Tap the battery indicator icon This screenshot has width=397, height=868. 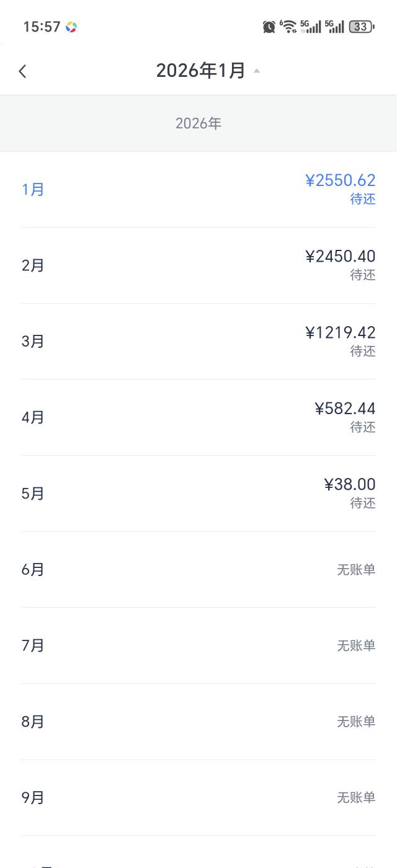click(x=361, y=27)
